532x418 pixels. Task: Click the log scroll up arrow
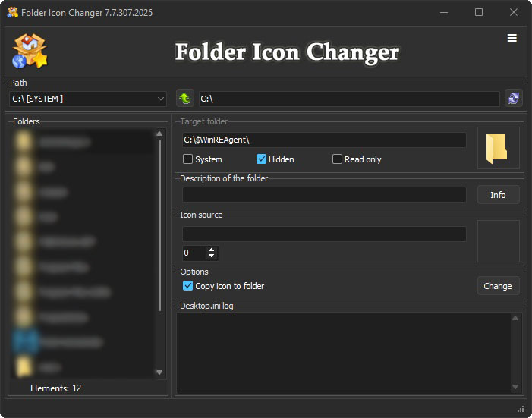click(x=515, y=318)
